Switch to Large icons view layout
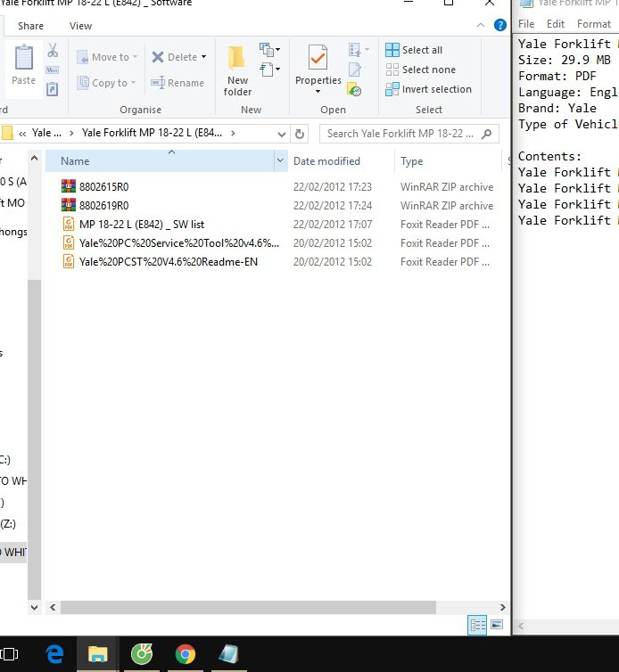Image resolution: width=619 pixels, height=672 pixels. click(497, 625)
